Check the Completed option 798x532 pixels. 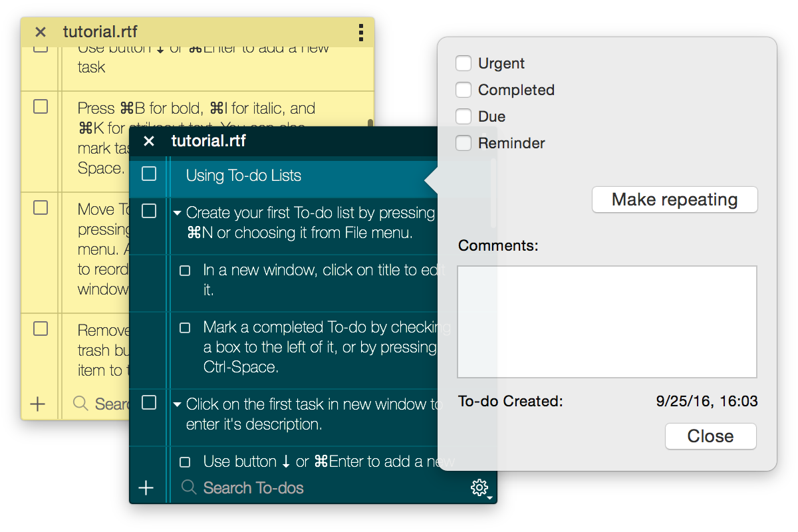[464, 90]
